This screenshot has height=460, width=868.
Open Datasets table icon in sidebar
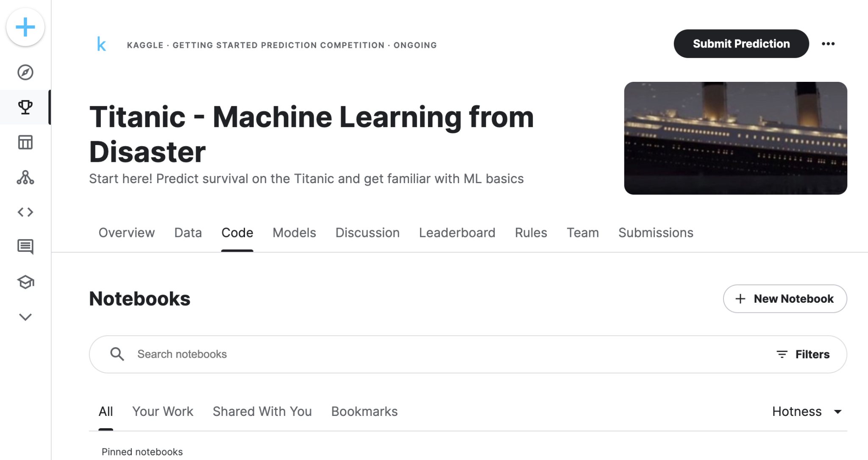pyautogui.click(x=25, y=142)
